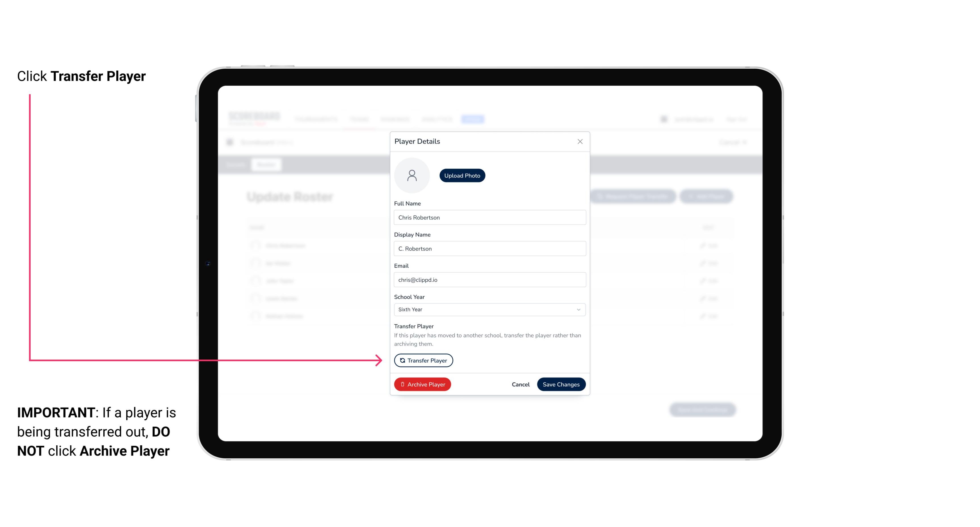Click the user avatar placeholder icon
This screenshot has width=980, height=527.
tap(412, 175)
